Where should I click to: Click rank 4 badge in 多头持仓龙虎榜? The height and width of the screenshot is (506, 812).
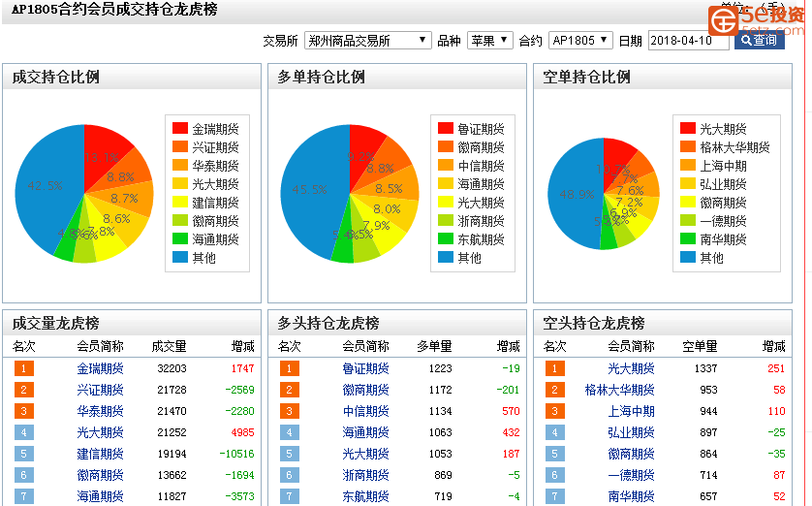pyautogui.click(x=289, y=432)
